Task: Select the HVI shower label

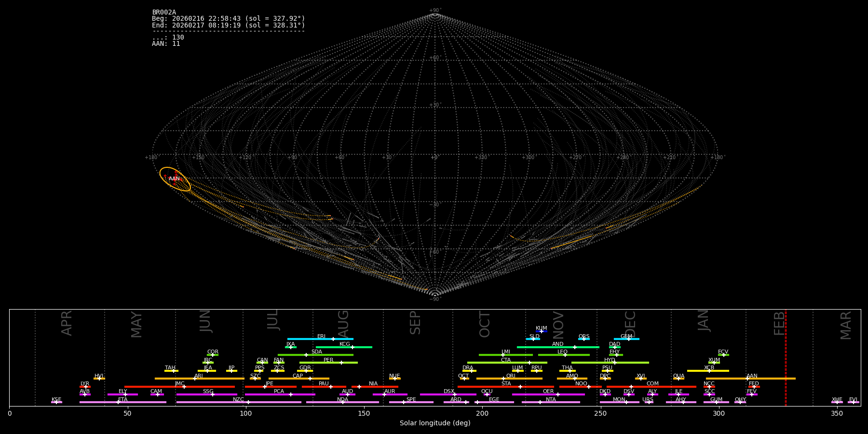Action: point(99,376)
